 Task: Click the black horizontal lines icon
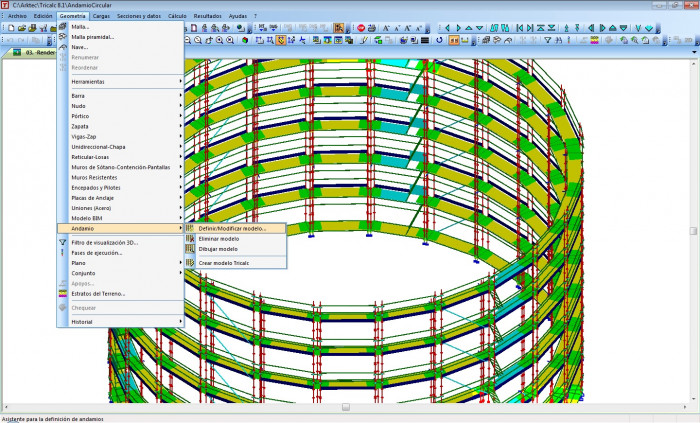[425, 40]
